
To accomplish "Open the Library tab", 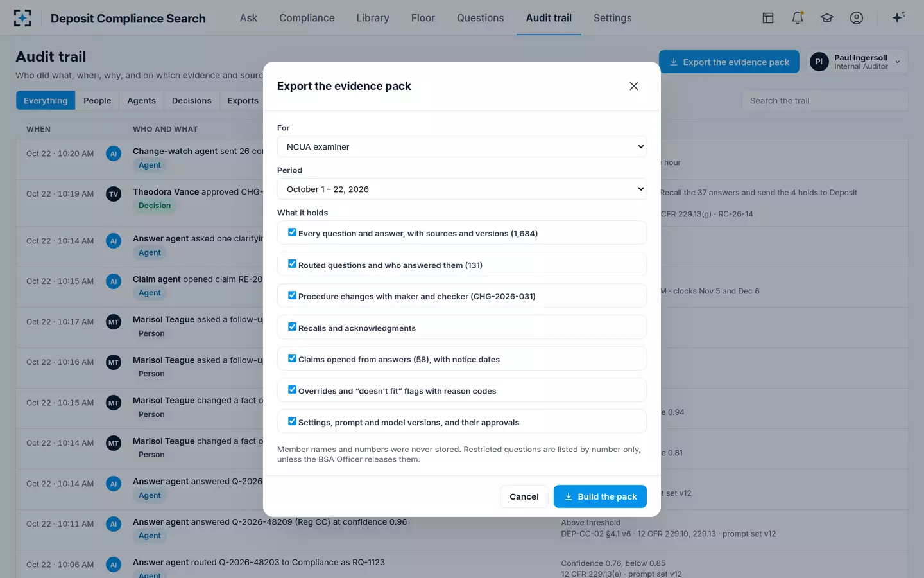I will 373,18.
